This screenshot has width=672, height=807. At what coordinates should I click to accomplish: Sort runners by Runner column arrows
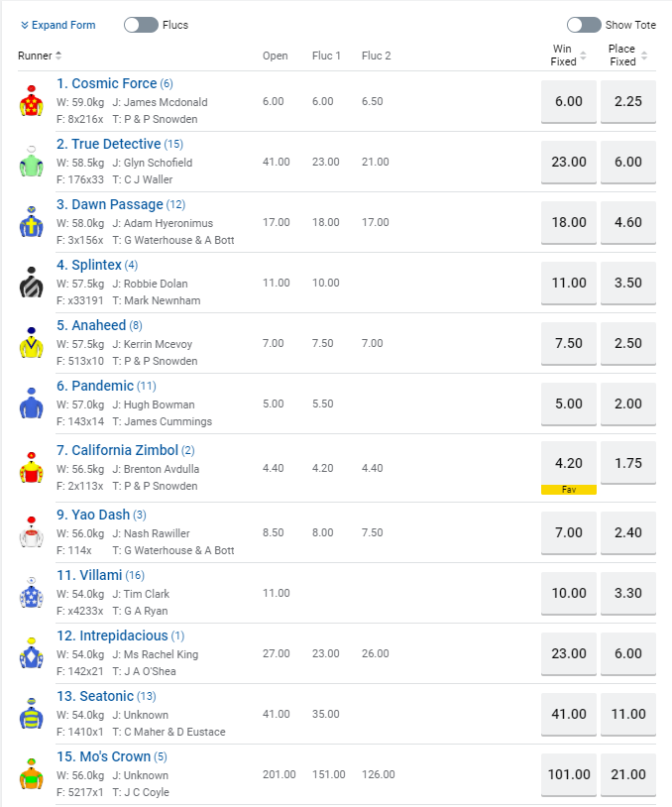[x=58, y=56]
